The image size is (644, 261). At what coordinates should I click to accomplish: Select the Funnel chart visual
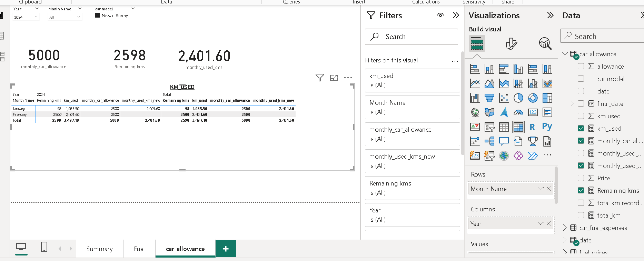489,98
